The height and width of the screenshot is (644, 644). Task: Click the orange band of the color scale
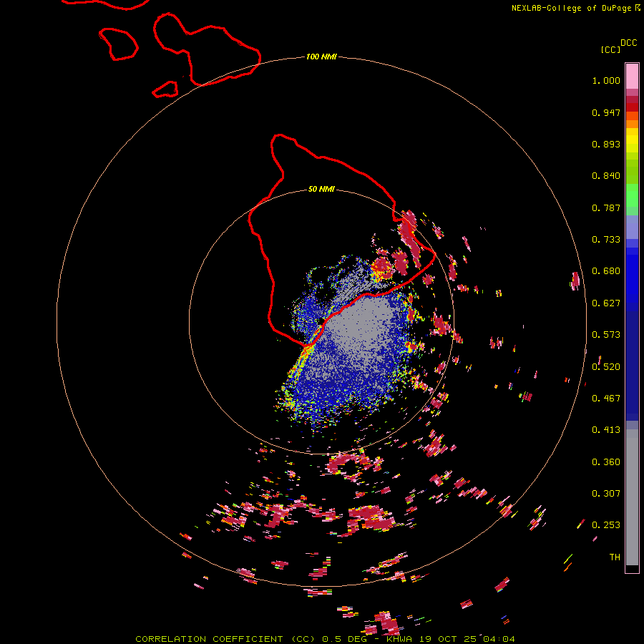(x=632, y=124)
